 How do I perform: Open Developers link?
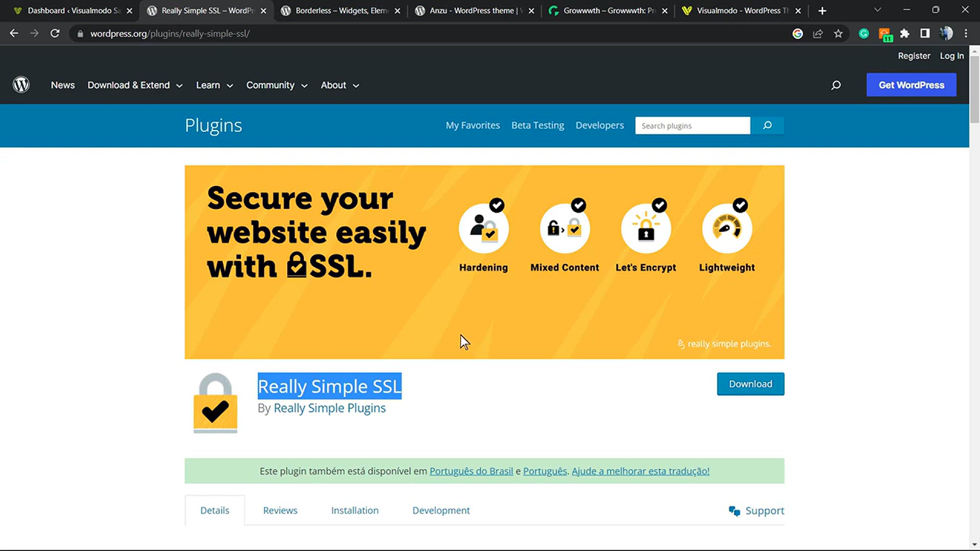click(600, 126)
